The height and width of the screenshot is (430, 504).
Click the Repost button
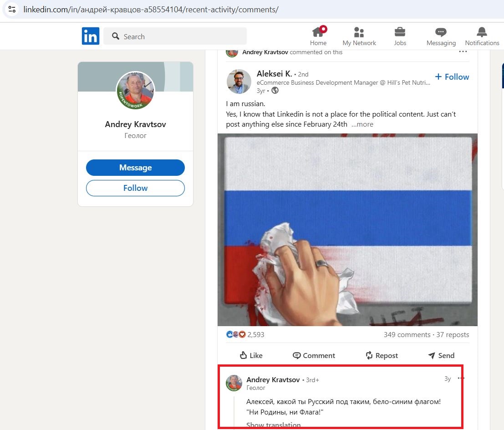coord(382,355)
